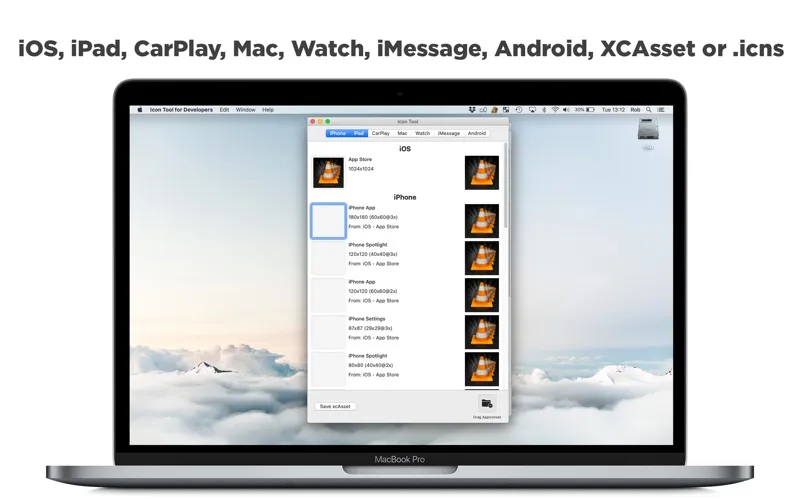Click the "180x180 (60x60@3x)" text
This screenshot has width=800, height=500.
click(x=373, y=217)
